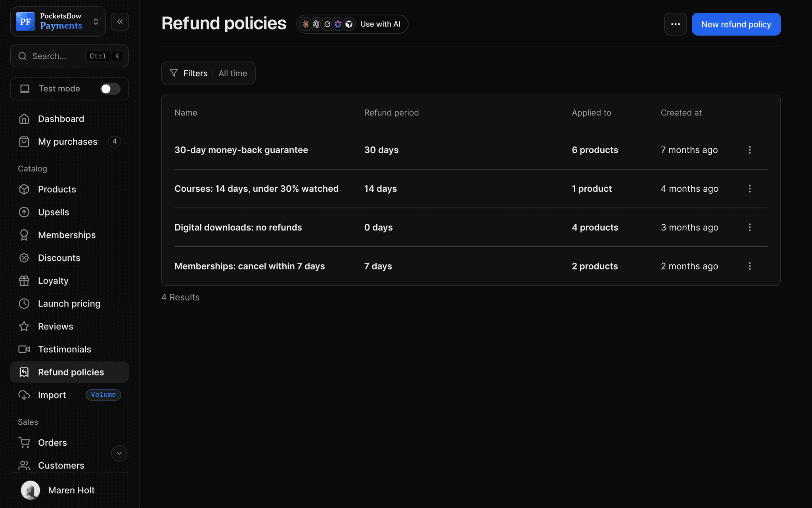Click Maren Holt's avatar
This screenshot has width=812, height=508.
[31, 490]
